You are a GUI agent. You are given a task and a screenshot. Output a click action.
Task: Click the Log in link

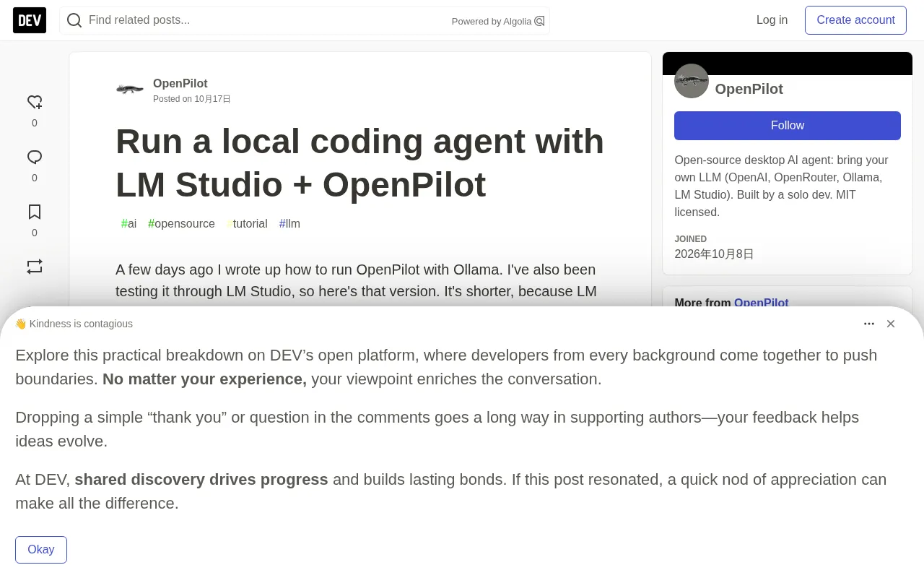pos(772,20)
